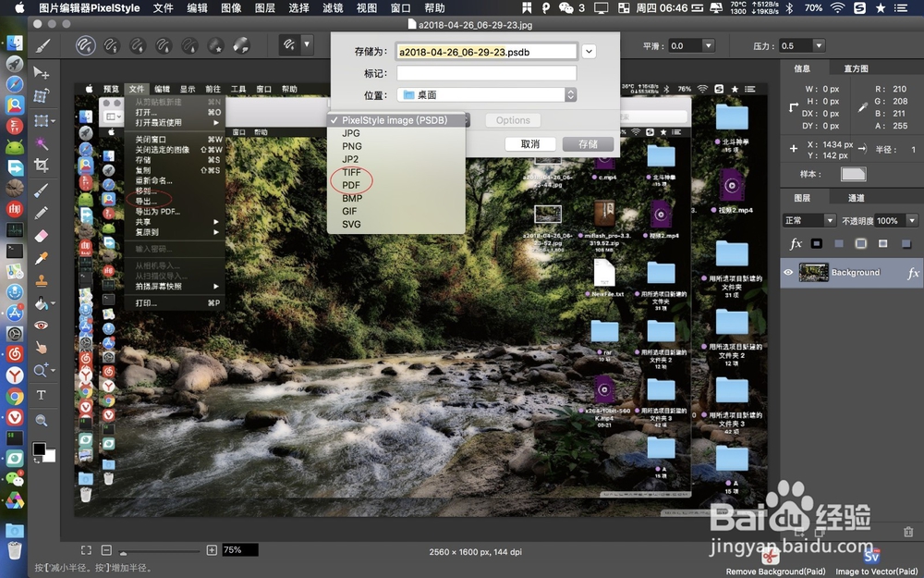The image size is (924, 578).
Task: Click the filename field showing a2018-04-26_06-29-23.psdb
Action: [485, 51]
